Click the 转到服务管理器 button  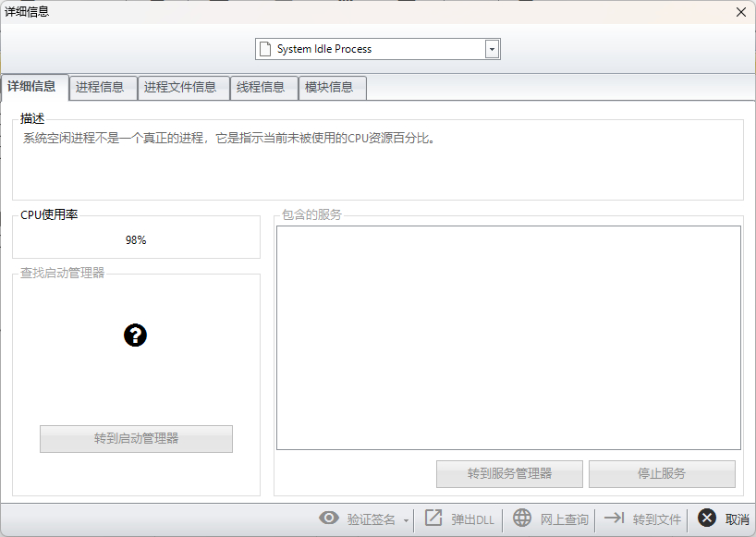[x=509, y=474]
